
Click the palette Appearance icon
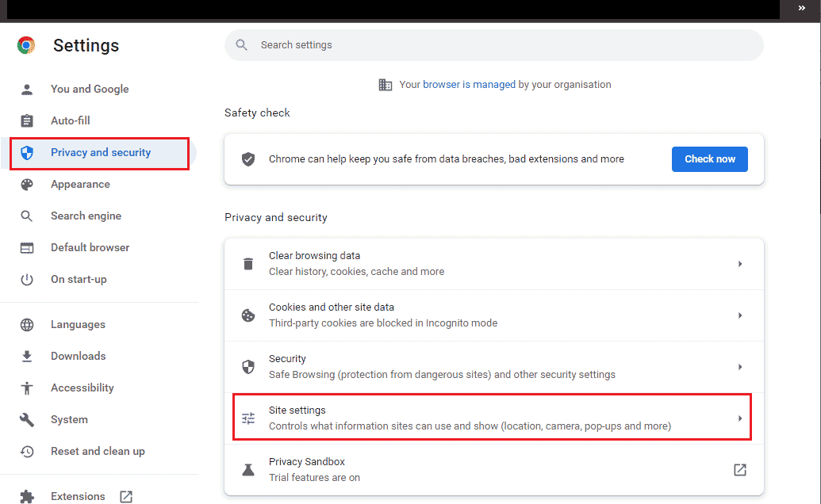27,185
